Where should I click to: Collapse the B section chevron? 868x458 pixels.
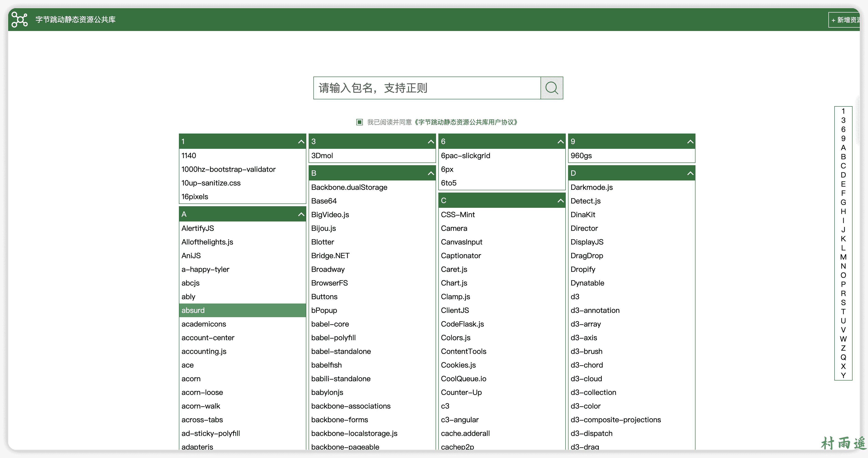click(431, 173)
